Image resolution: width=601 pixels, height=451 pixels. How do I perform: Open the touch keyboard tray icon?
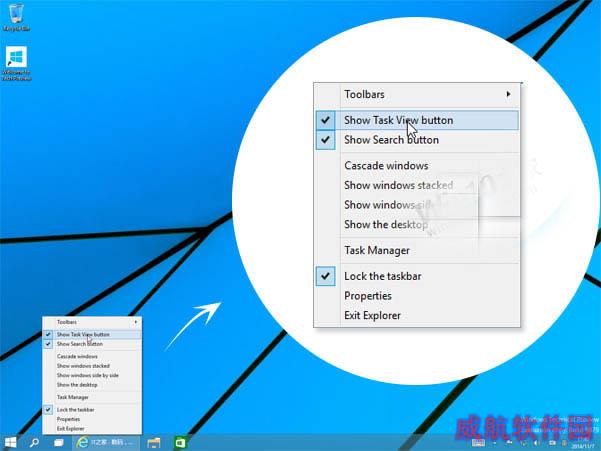point(478,443)
